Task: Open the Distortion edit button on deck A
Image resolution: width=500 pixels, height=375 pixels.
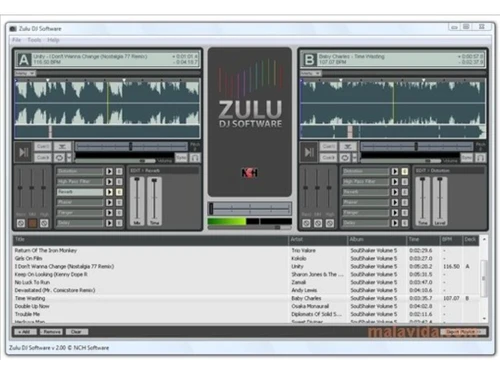Action: pyautogui.click(x=119, y=171)
